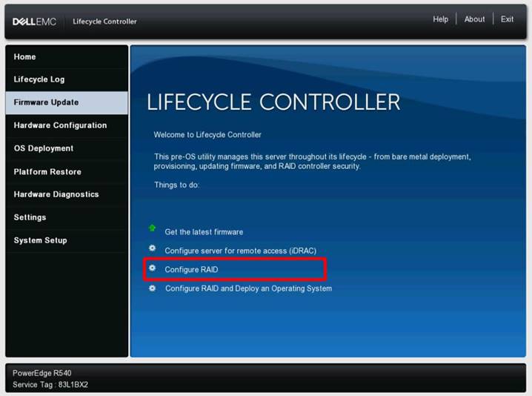Exit the Lifecycle Controller
532x396 pixels.
(507, 19)
